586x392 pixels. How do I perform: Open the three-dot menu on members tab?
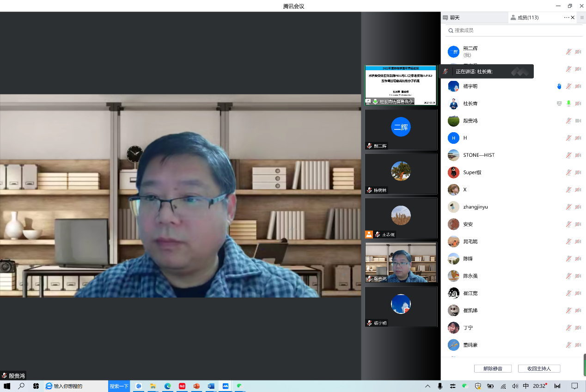pyautogui.click(x=567, y=18)
